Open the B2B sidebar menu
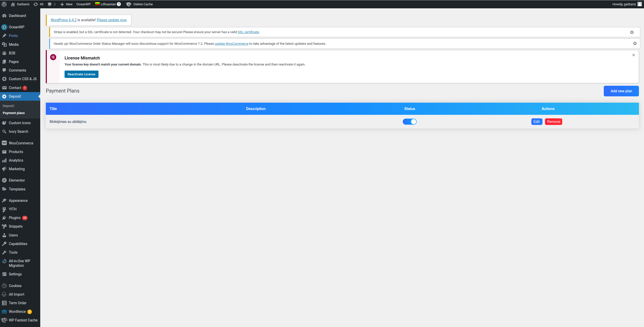644x327 pixels. click(20, 53)
